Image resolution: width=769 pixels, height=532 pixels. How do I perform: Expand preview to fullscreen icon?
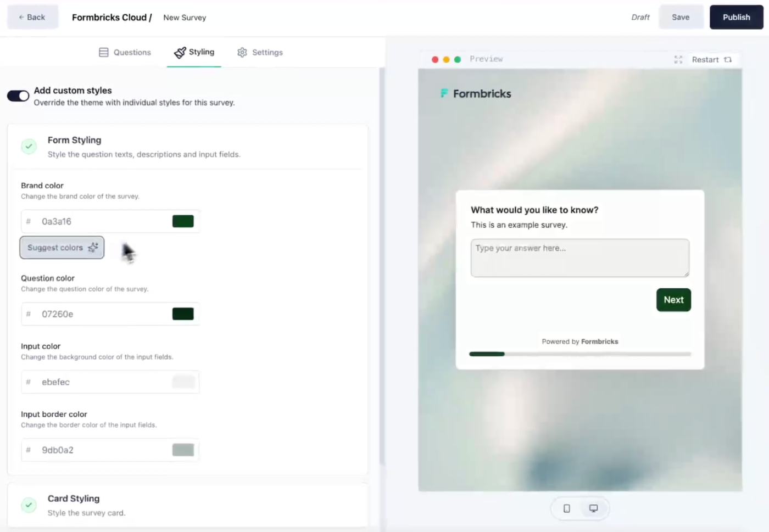(678, 59)
